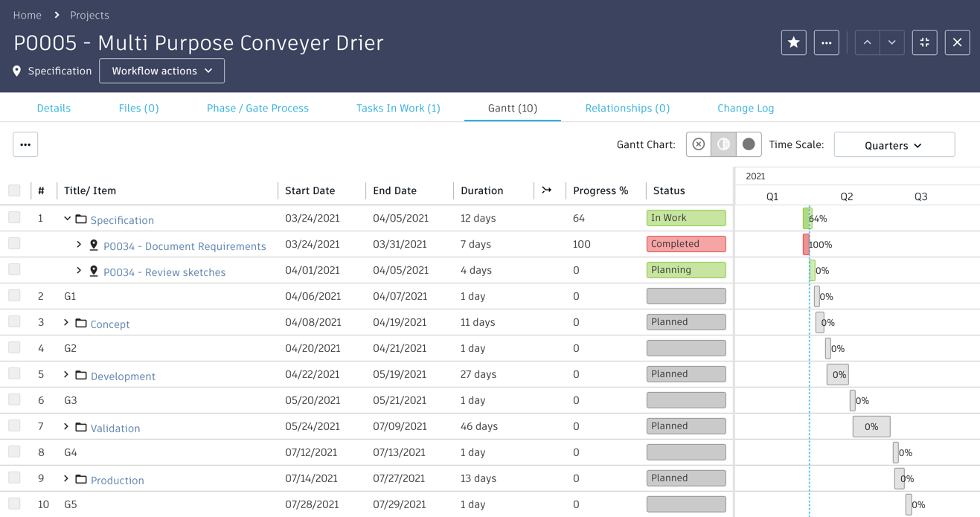980x517 pixels.
Task: Go to Projects in the breadcrumb
Action: 89,15
